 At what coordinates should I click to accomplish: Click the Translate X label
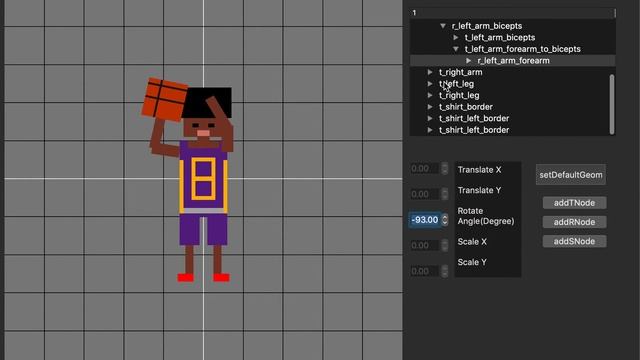coord(479,170)
